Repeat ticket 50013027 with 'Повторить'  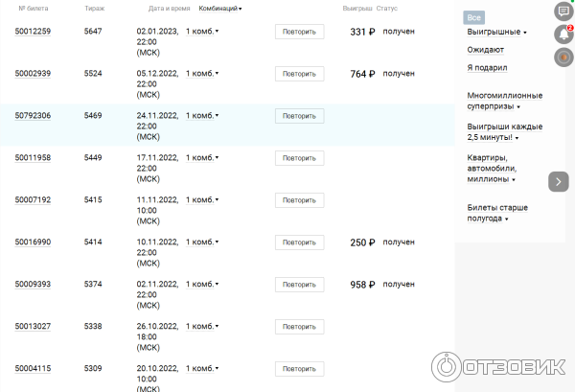[299, 327]
